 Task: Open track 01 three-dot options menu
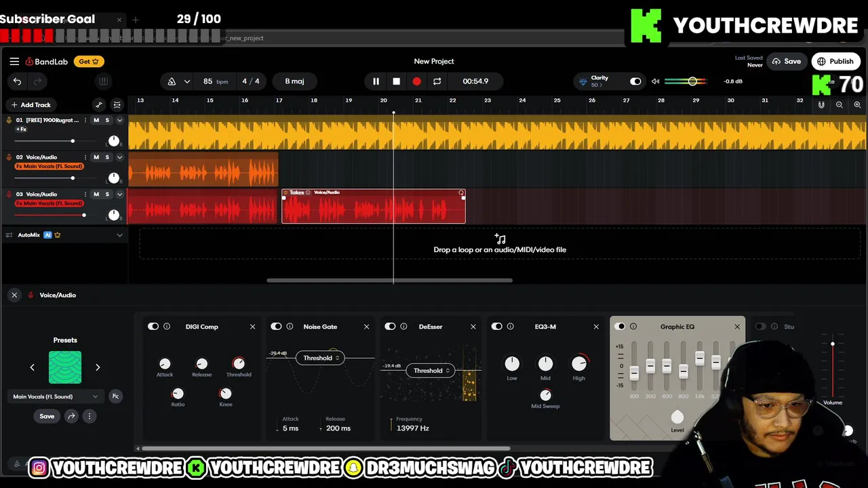point(85,121)
